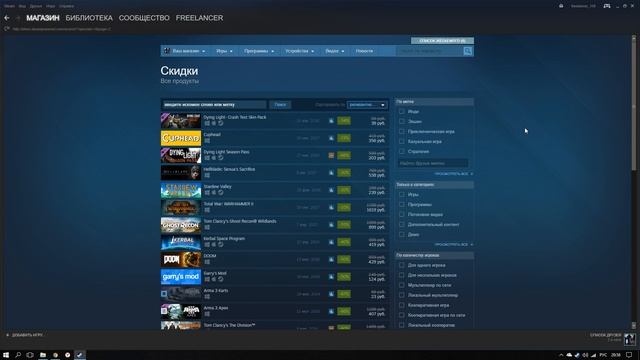Open the Программы store dropdown
This screenshot has height=360, width=640.
click(x=259, y=51)
